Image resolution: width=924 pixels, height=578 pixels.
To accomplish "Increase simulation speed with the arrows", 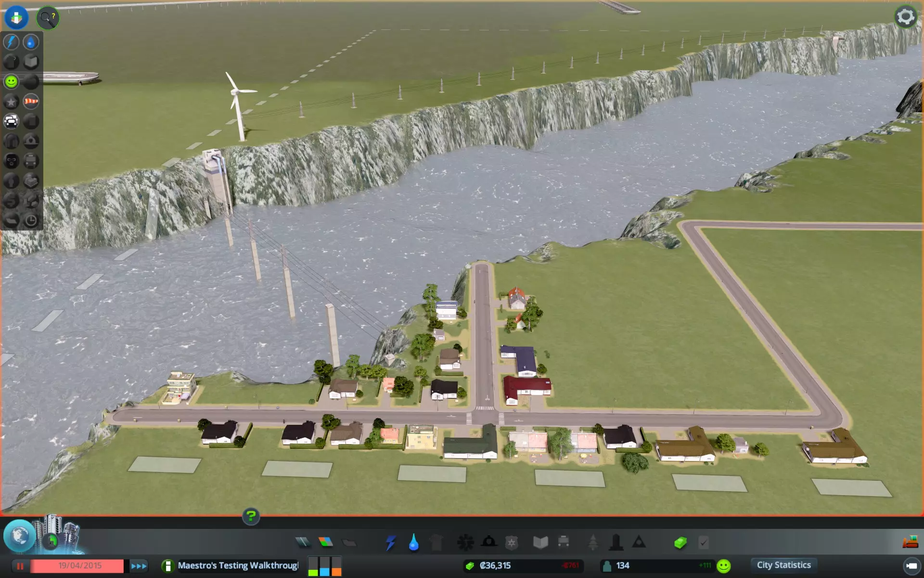I will [x=139, y=566].
